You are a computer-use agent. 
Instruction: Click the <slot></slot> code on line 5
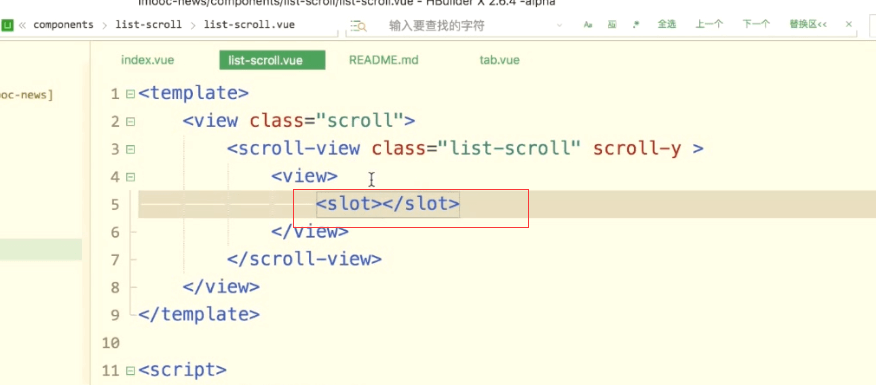coord(388,204)
